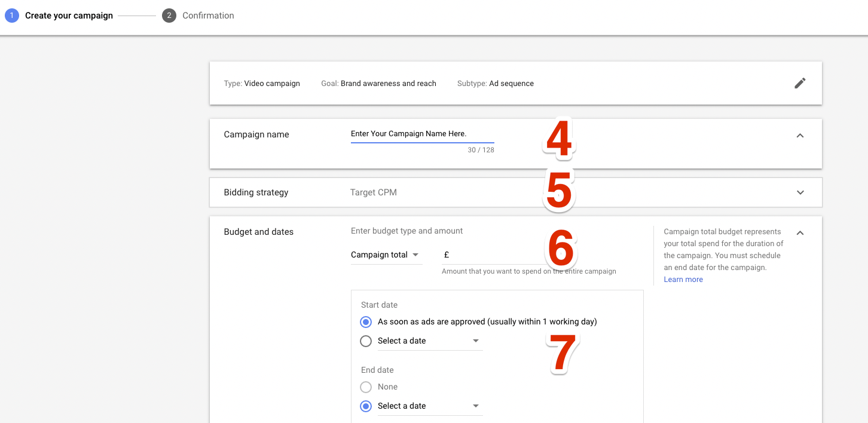Click the pencil edit icon
Screen dimensions: 868x423
coord(800,83)
